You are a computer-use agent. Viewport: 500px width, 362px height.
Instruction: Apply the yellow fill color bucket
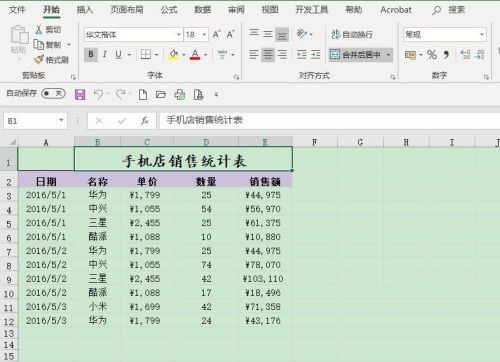coord(173,54)
